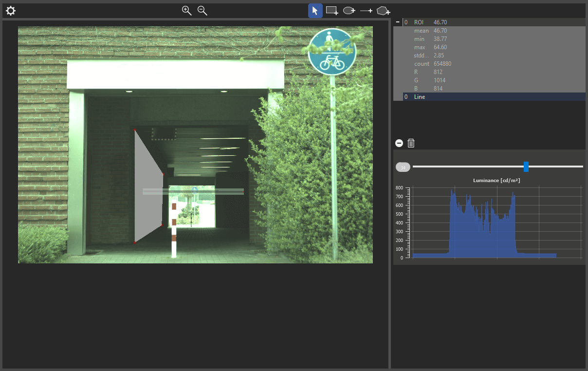Choose the rectangle ROI tool
The width and height of the screenshot is (588, 371).
click(332, 11)
